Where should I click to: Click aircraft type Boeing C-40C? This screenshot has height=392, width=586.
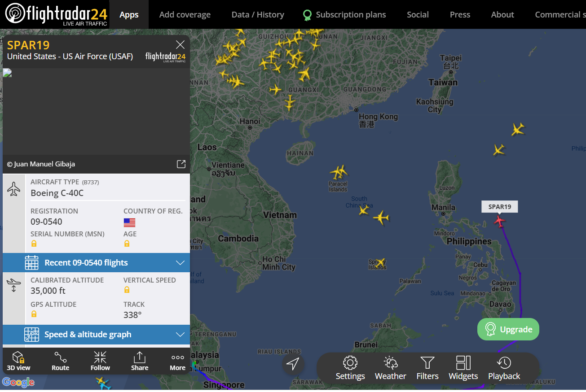tap(57, 193)
